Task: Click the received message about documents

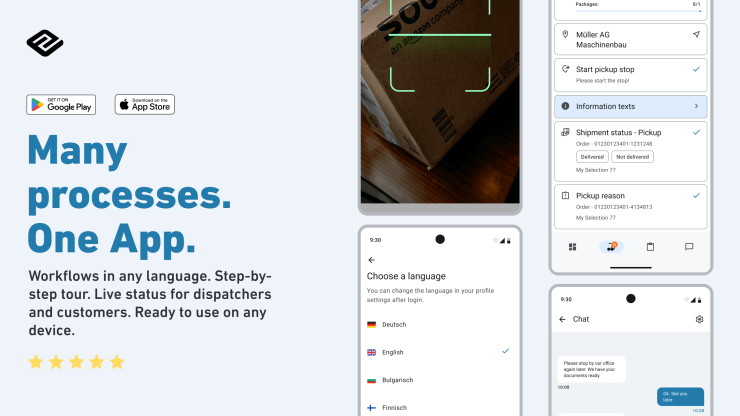Action: coord(591,369)
